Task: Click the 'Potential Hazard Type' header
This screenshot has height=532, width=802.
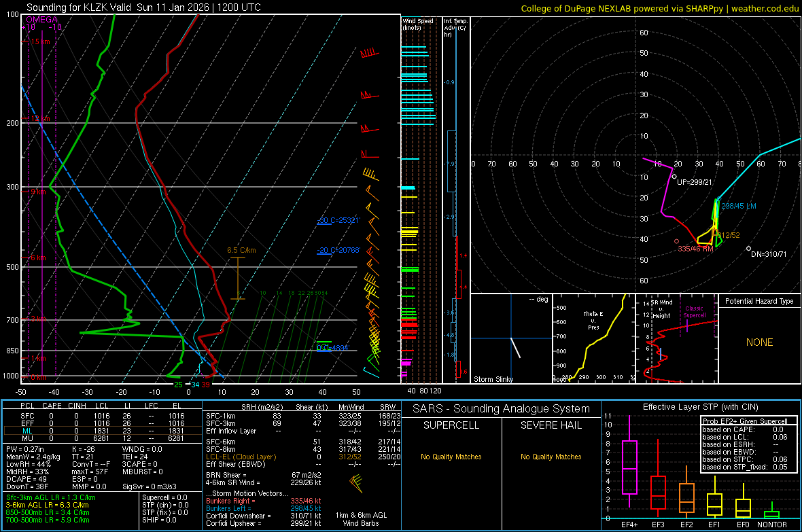Action: (759, 301)
